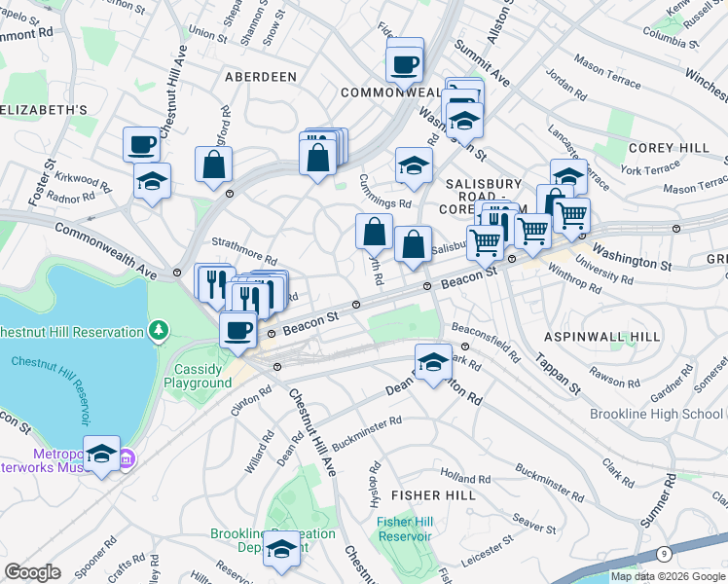Screen dimensions: 728x584
Task: Click the Rawson Rd street label
Action: coord(614,378)
